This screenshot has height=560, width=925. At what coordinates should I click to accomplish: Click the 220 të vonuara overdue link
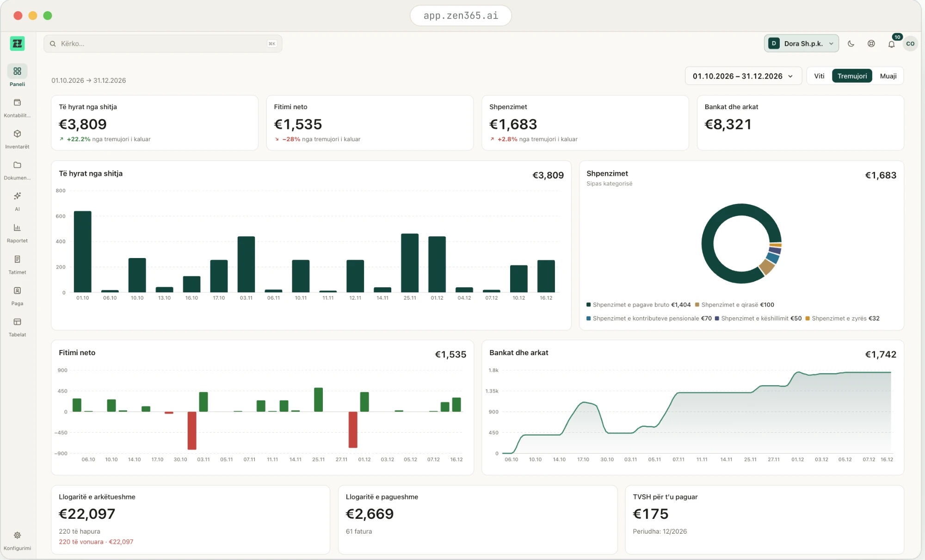(96, 542)
